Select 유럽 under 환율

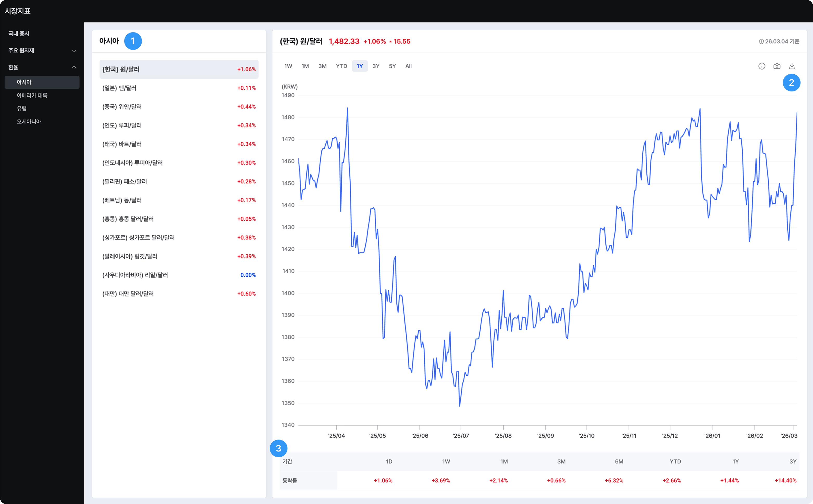point(22,108)
